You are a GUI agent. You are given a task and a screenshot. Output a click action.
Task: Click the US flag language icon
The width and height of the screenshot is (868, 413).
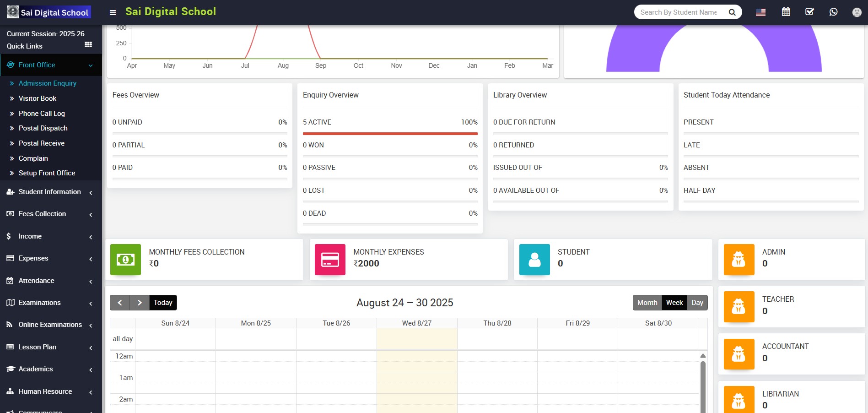click(760, 12)
